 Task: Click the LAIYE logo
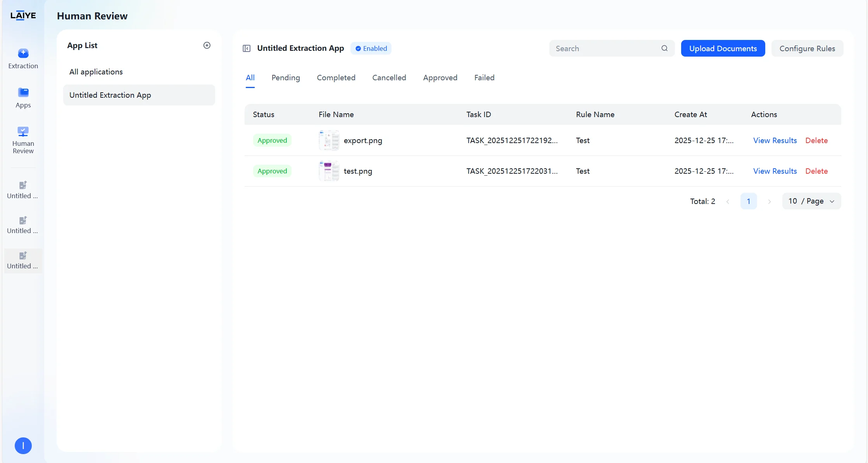tap(23, 16)
